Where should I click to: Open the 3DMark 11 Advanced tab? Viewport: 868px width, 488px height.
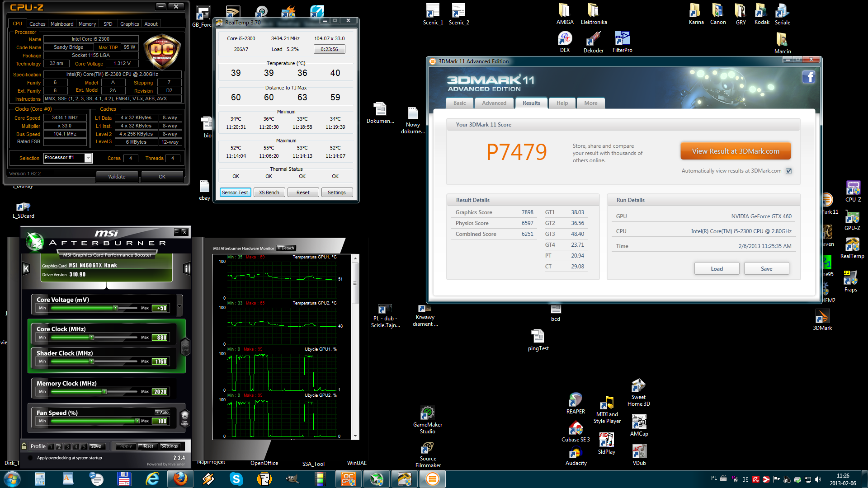494,103
